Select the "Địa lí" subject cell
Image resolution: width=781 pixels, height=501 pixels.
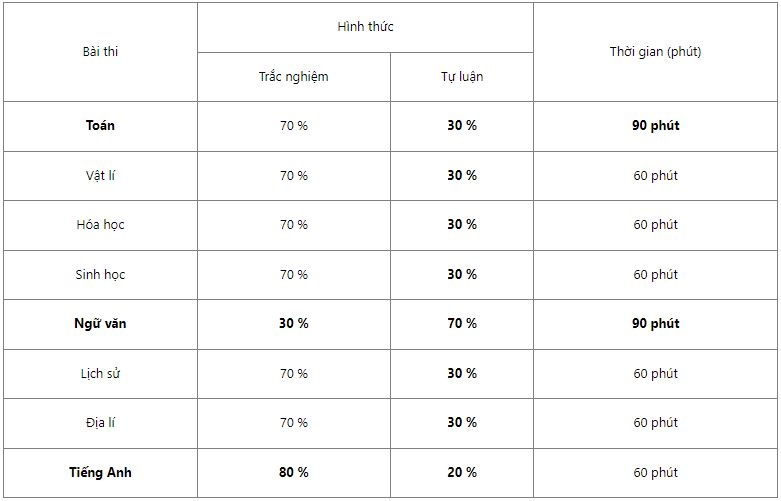click(100, 423)
